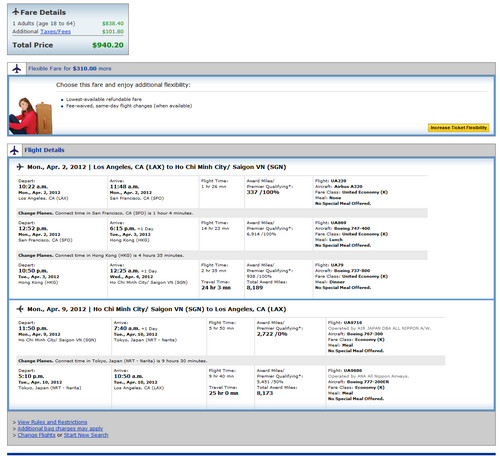Click the woman with suitcase image
Screen dimensions: 500x456
pos(31,116)
